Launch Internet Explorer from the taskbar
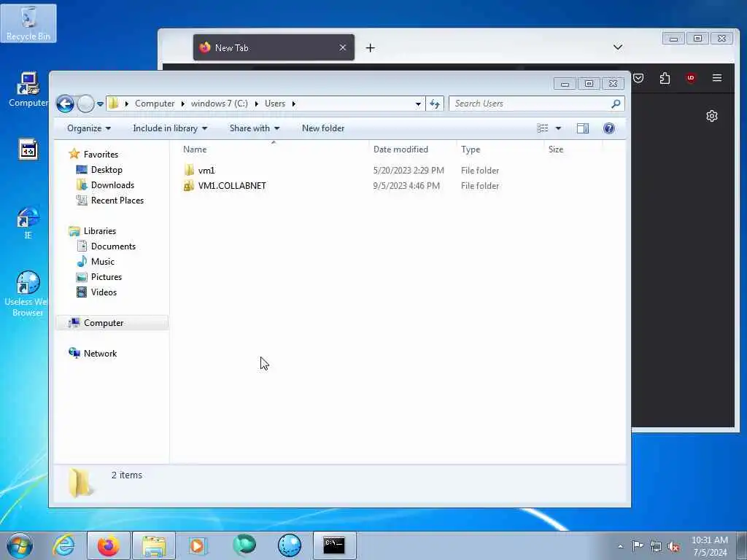Screen dimensions: 747x560 click(x=64, y=545)
